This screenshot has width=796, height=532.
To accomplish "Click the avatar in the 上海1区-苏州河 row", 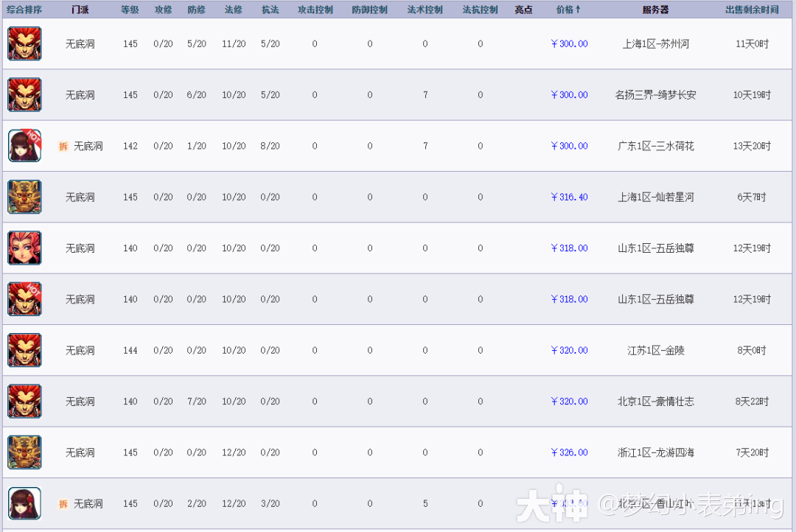I will click(24, 43).
